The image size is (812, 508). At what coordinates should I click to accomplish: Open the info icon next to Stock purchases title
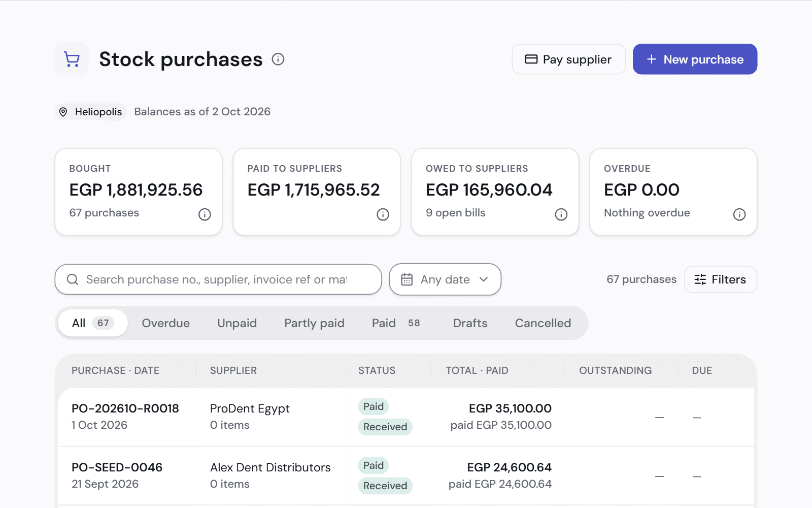click(278, 59)
